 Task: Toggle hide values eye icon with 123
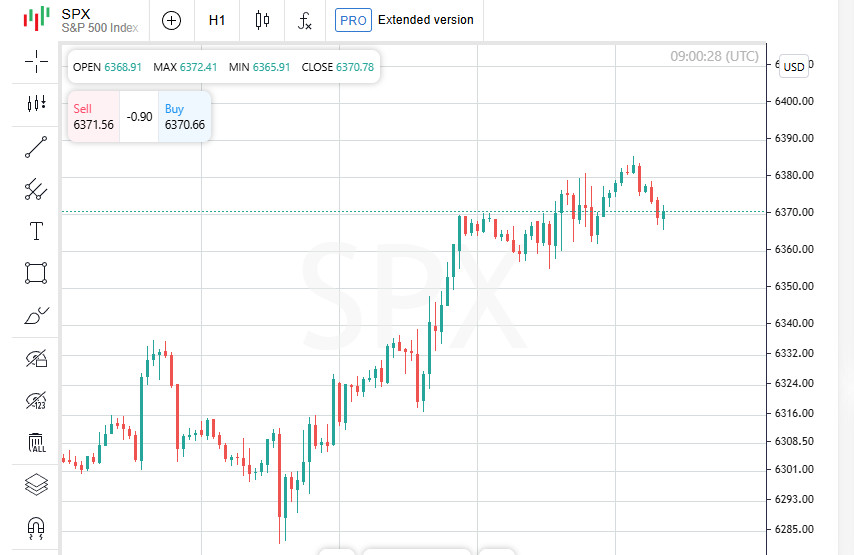36,400
